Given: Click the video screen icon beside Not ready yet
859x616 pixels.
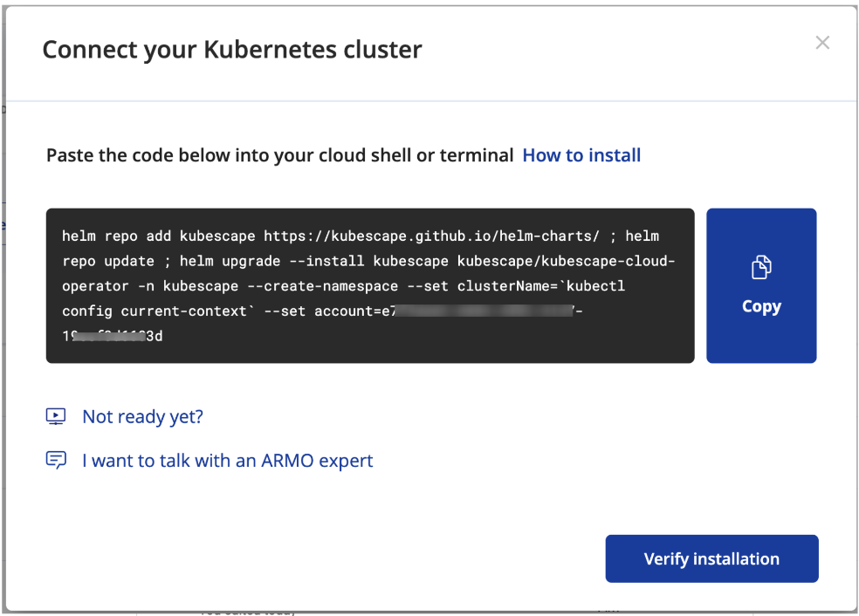Looking at the screenshot, I should [56, 417].
